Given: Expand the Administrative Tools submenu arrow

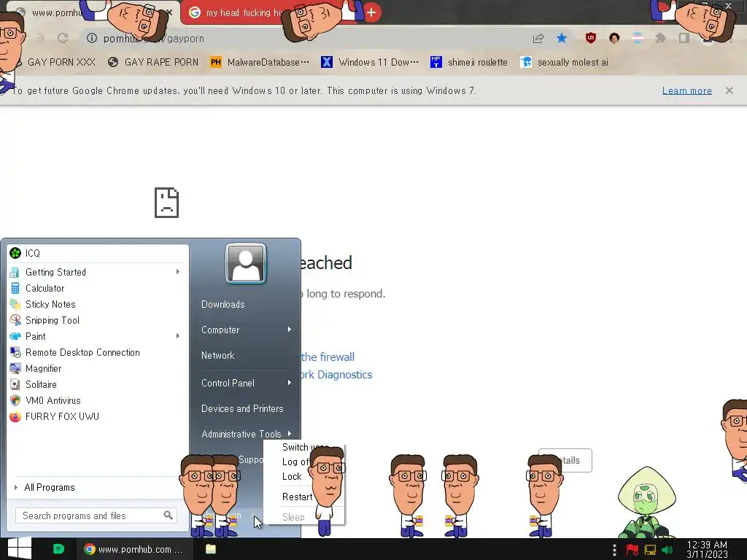Looking at the screenshot, I should point(289,434).
